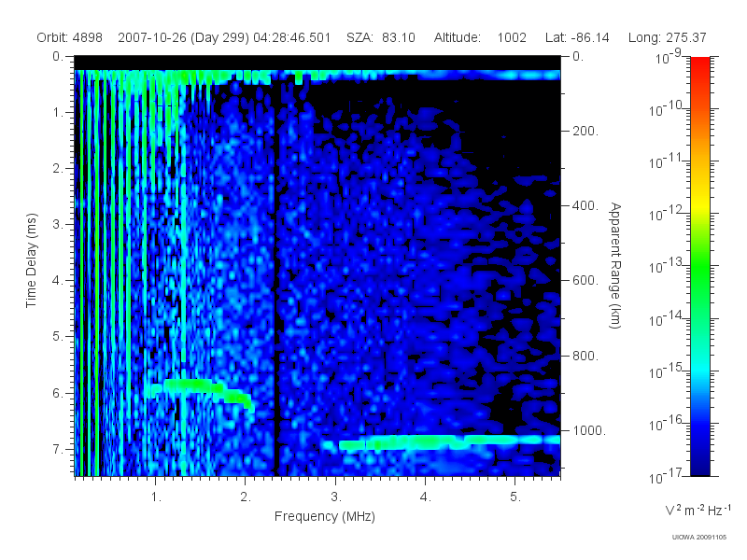This screenshot has width=747, height=560.
Task: Click the timestamp 04:28:46.501
Action: point(291,37)
